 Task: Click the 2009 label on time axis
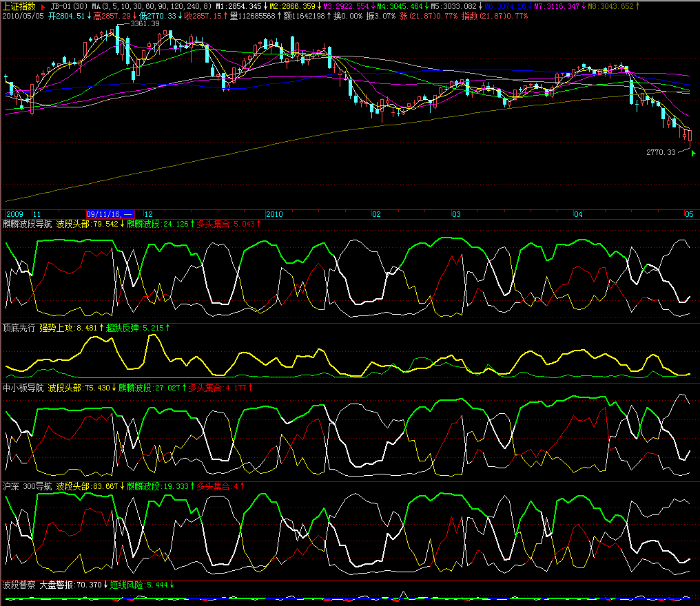(14, 214)
